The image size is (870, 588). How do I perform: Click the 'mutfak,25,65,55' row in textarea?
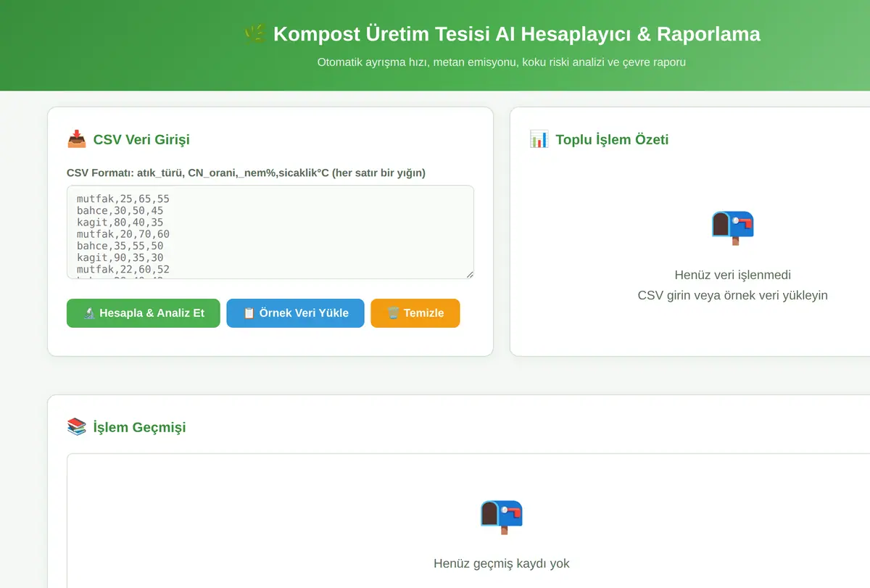click(123, 198)
